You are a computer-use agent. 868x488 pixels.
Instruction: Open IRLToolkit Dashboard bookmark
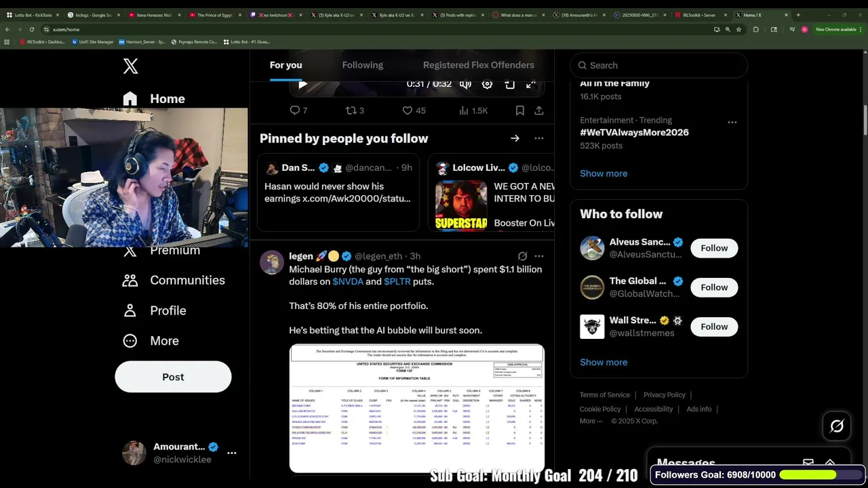pos(42,42)
